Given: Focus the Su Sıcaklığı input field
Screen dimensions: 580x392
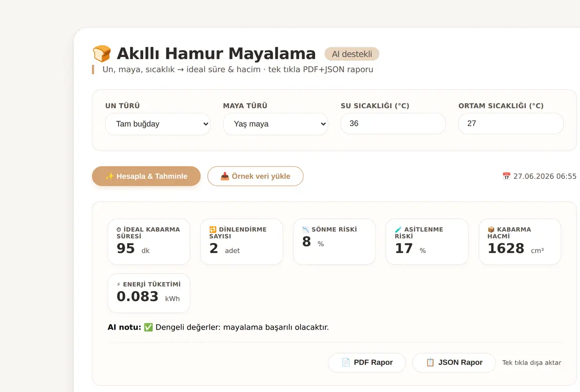Looking at the screenshot, I should click(393, 123).
